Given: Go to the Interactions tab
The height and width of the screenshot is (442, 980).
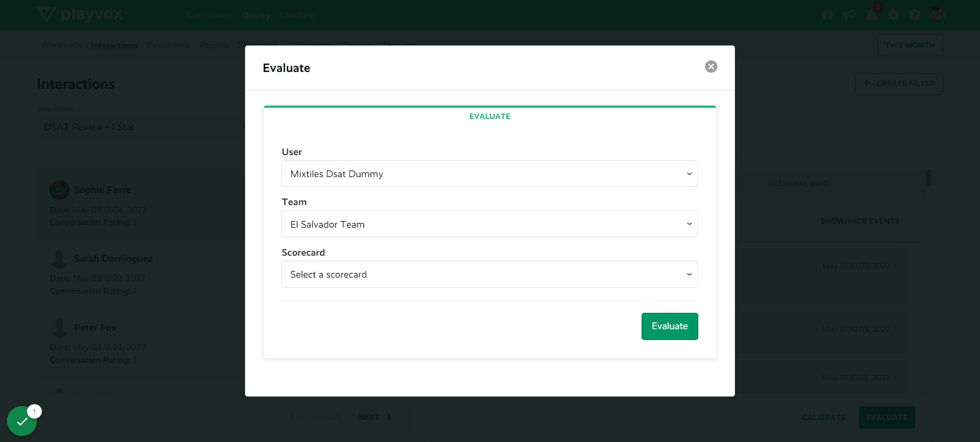Looking at the screenshot, I should point(114,45).
